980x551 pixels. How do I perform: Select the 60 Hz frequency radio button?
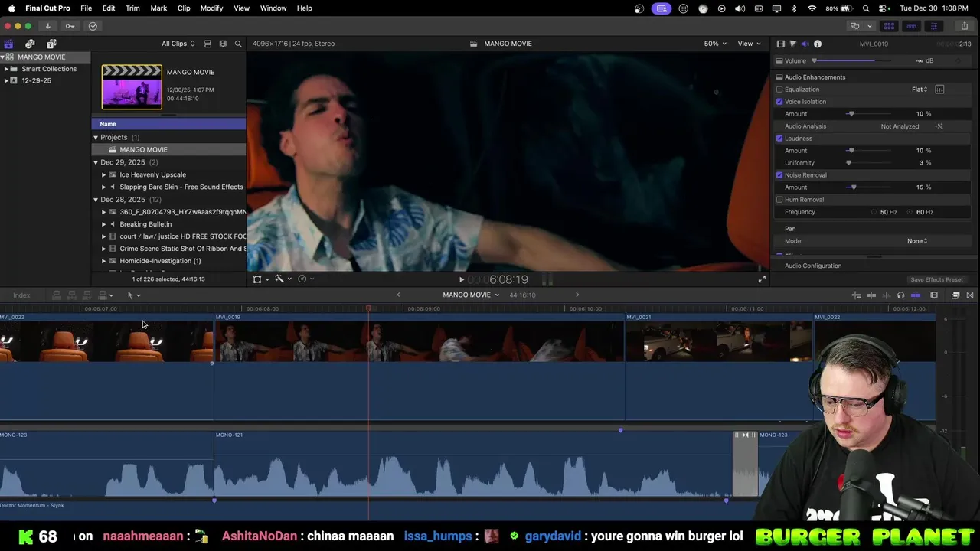click(x=910, y=212)
